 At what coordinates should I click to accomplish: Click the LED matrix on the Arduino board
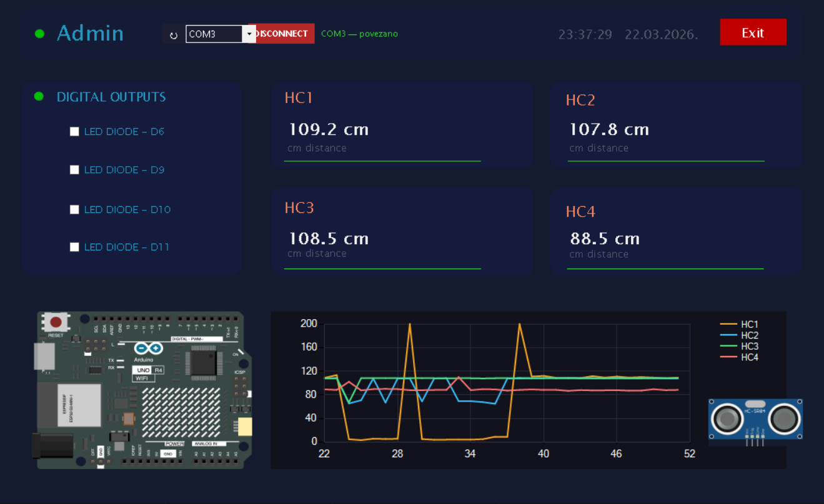click(x=181, y=413)
